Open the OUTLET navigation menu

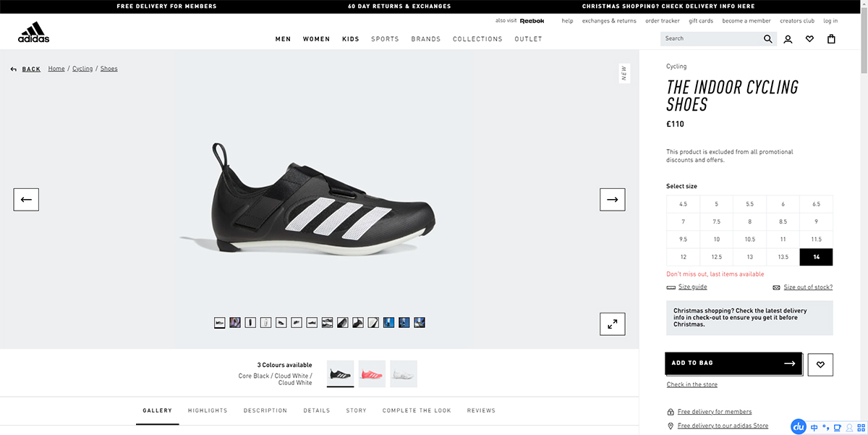point(528,39)
